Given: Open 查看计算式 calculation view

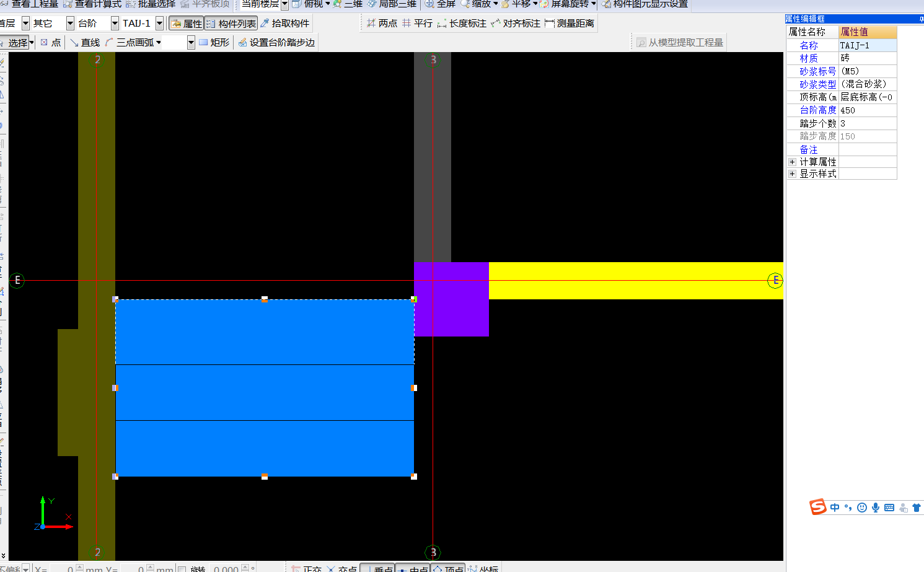Looking at the screenshot, I should tap(93, 4).
